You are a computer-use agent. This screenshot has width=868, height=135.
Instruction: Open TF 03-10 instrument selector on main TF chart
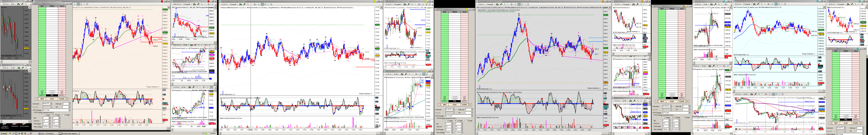pos(482,4)
